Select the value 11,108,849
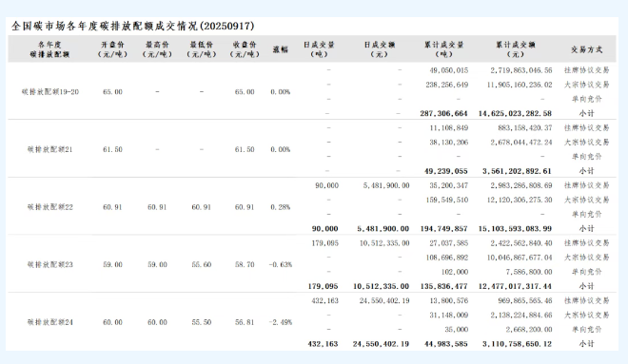 pyautogui.click(x=448, y=128)
